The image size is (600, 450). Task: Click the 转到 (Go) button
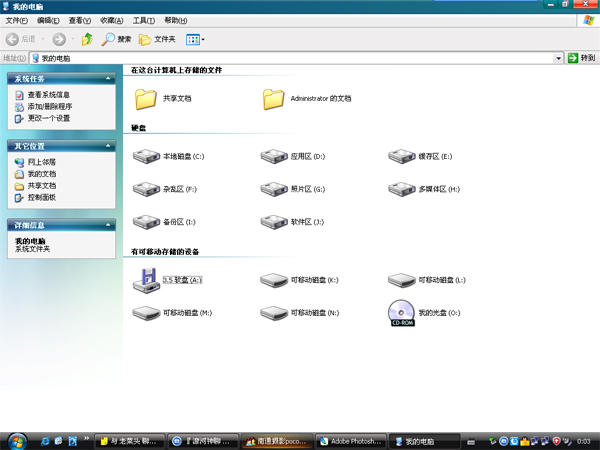[581, 58]
